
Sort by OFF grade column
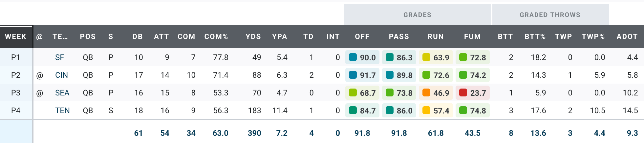pos(362,37)
